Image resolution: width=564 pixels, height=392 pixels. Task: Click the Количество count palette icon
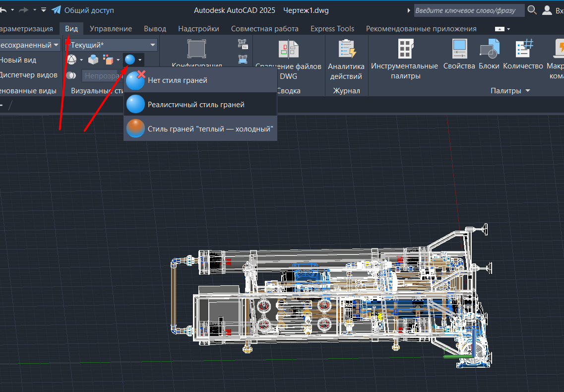click(523, 50)
